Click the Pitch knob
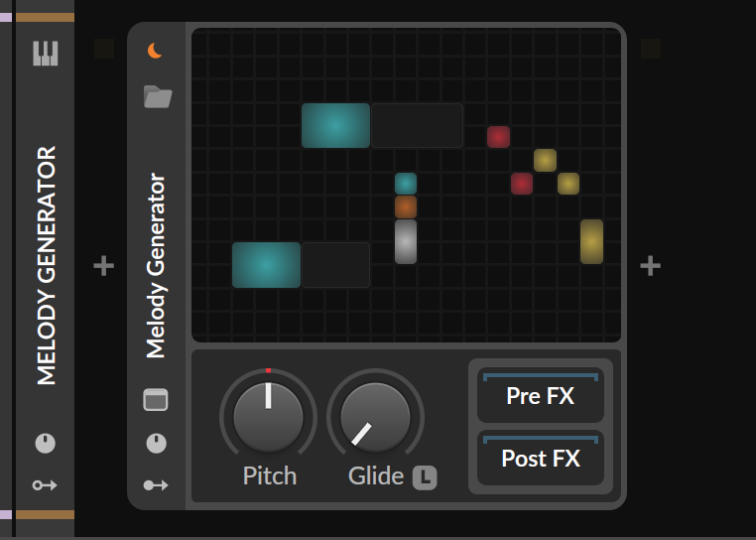Screen dimensions: 756x540 pyautogui.click(x=268, y=417)
